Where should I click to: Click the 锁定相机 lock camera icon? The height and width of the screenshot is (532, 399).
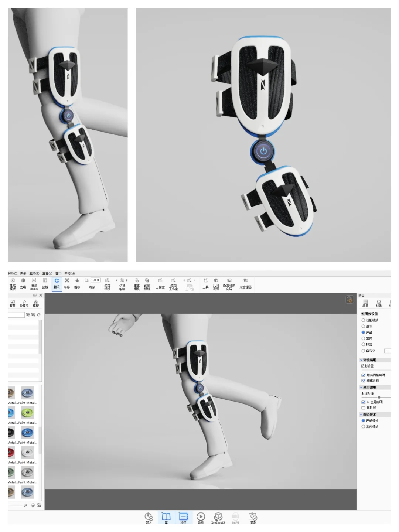click(147, 284)
